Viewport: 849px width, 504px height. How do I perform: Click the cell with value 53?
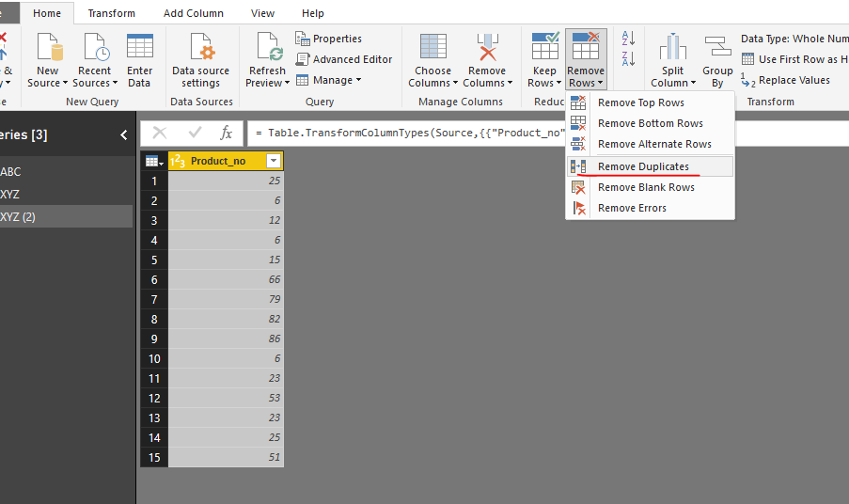click(226, 398)
